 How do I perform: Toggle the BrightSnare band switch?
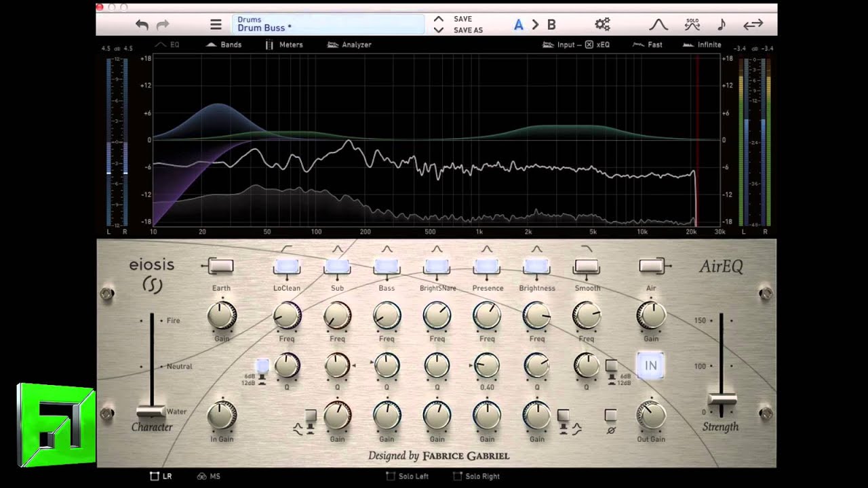tap(437, 266)
